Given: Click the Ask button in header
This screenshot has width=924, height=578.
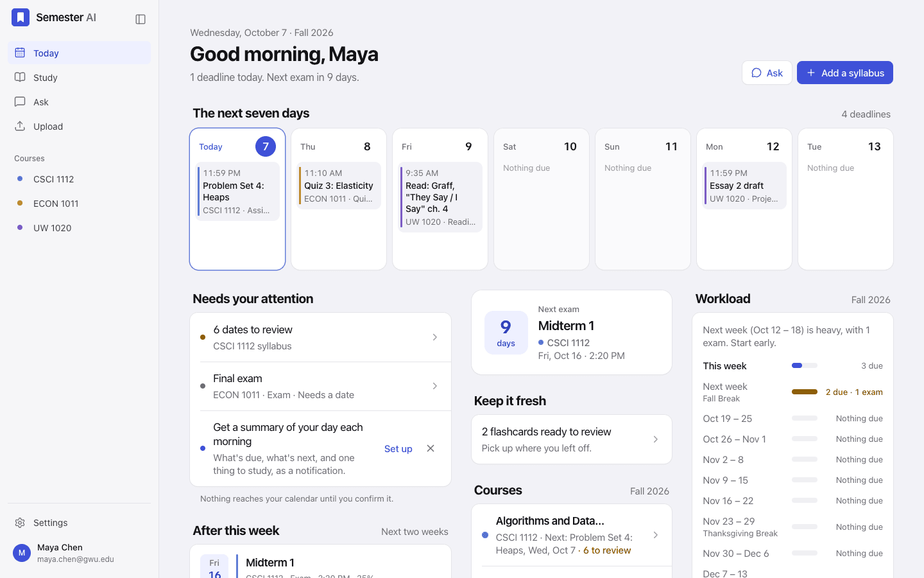Looking at the screenshot, I should click(767, 73).
